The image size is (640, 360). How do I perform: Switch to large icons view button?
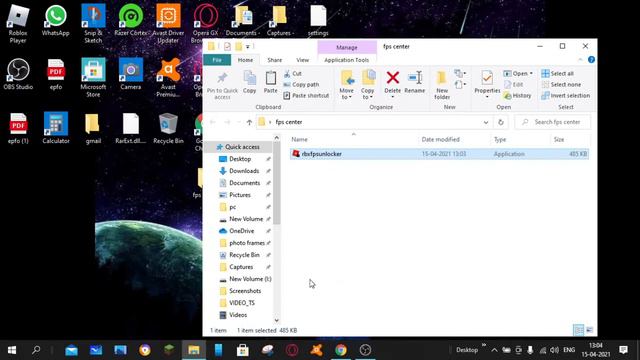(x=589, y=330)
